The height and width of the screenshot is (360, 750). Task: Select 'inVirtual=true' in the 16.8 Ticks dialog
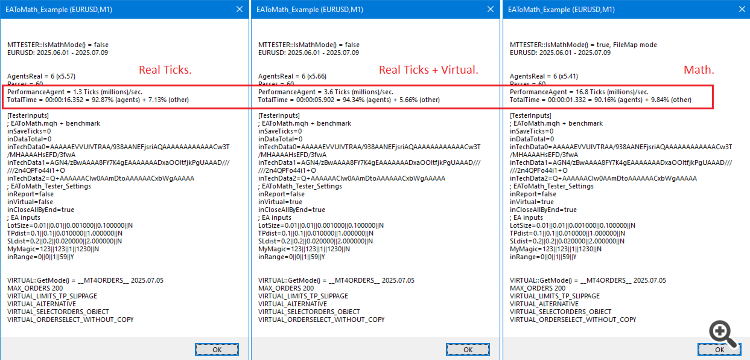pyautogui.click(x=531, y=202)
